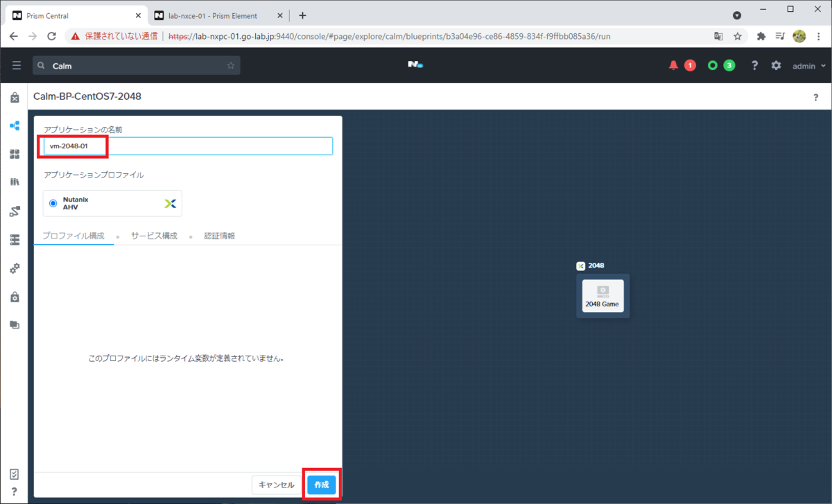
Task: Open Chrome tab search dropdown
Action: (x=737, y=15)
